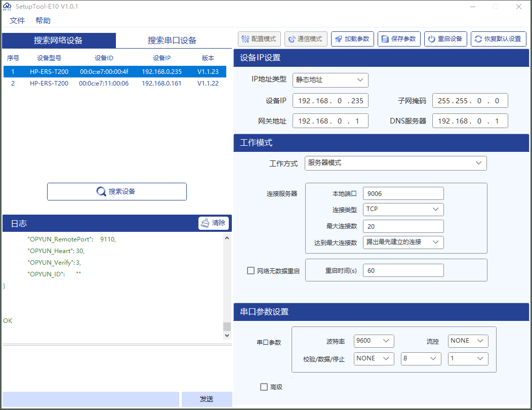Click the broom icon beside 清除
Image resolution: width=532 pixels, height=410 pixels.
coord(205,223)
